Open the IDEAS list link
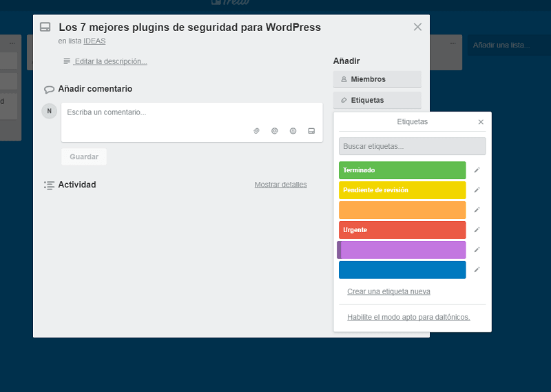This screenshot has height=392, width=551. point(94,41)
